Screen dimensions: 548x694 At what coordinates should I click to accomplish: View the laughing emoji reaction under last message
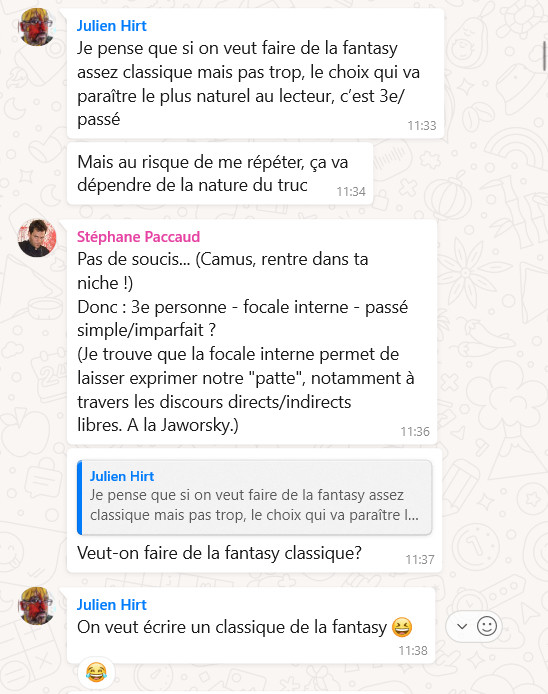96,673
